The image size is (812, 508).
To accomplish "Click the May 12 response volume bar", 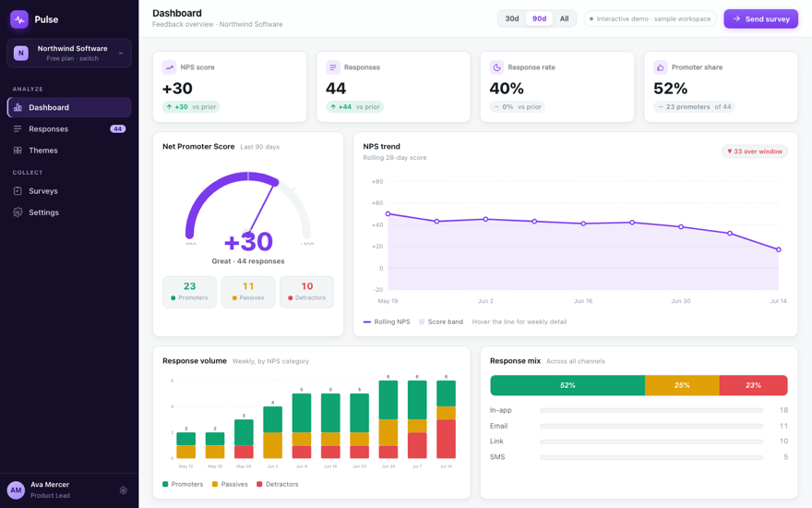I will pyautogui.click(x=185, y=445).
